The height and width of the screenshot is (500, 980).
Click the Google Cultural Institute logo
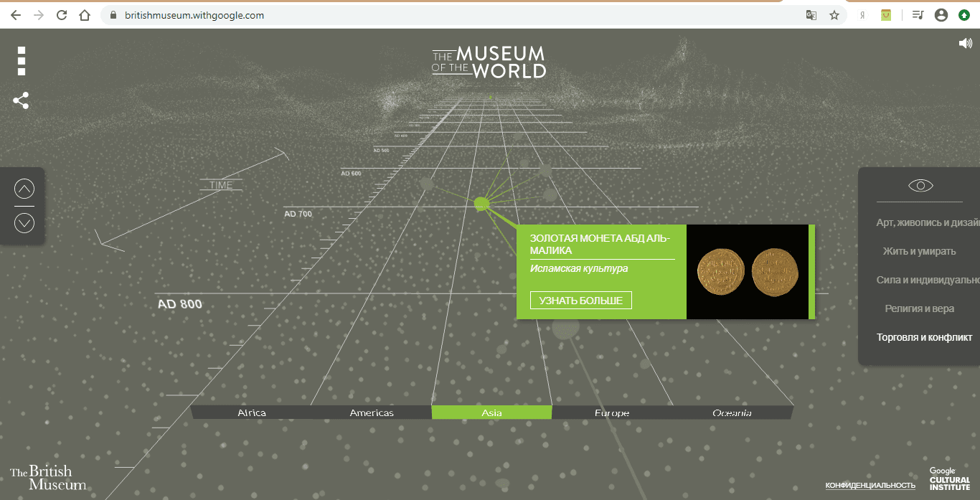[x=949, y=479]
